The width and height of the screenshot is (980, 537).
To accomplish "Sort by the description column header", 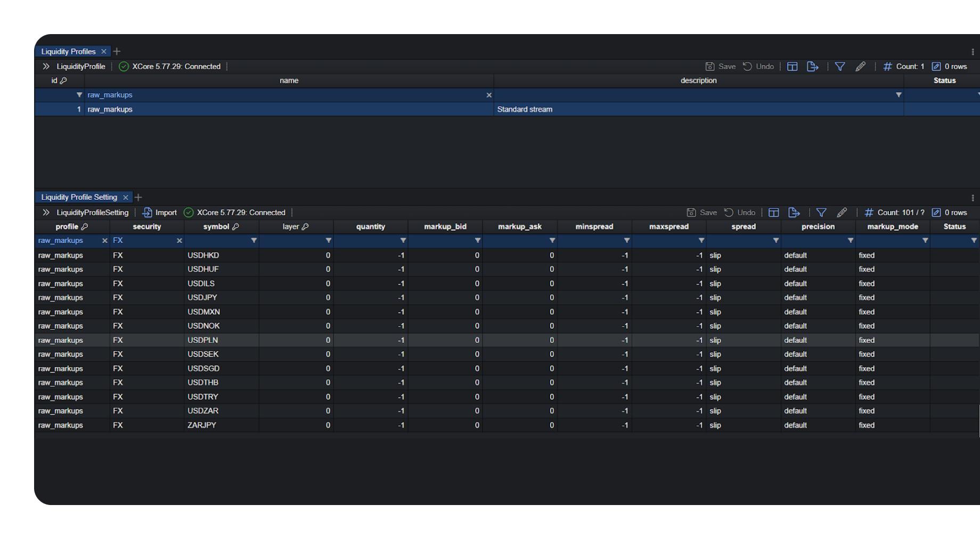I will pyautogui.click(x=699, y=80).
